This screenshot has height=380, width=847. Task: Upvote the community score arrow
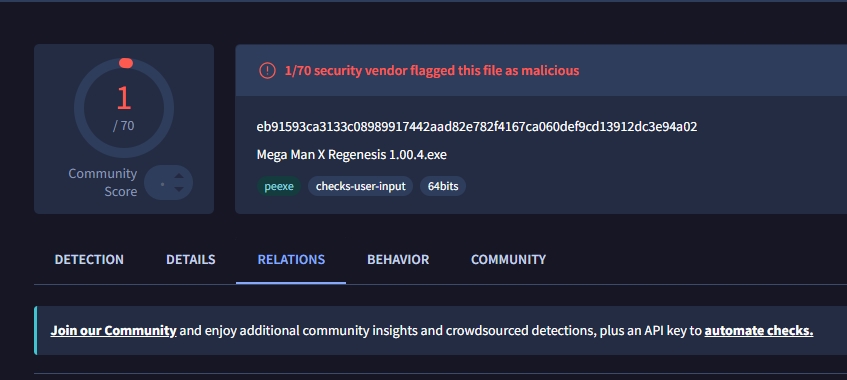179,176
